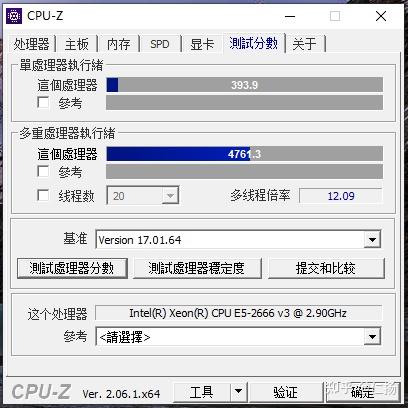Screen dimensions: 408x408
Task: Start the 測試處理器穩定度 stress test button
Action: pos(197,268)
